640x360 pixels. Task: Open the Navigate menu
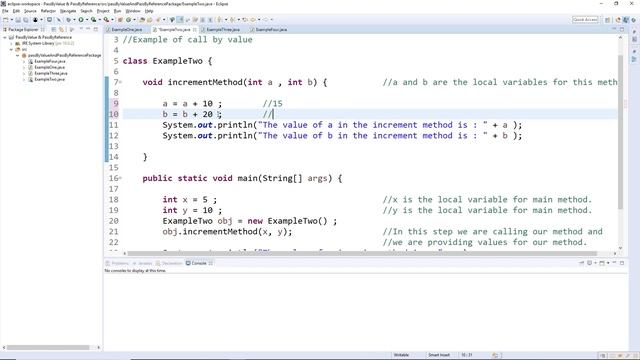click(x=68, y=11)
